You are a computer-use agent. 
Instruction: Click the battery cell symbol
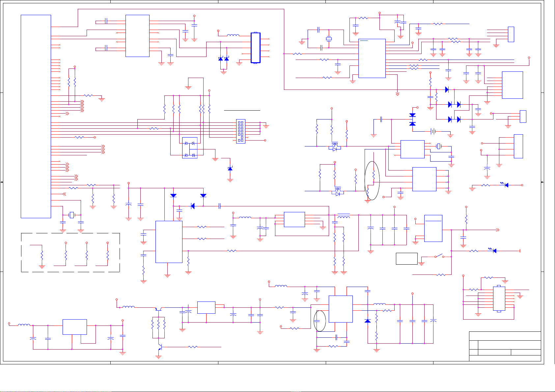click(x=433, y=131)
